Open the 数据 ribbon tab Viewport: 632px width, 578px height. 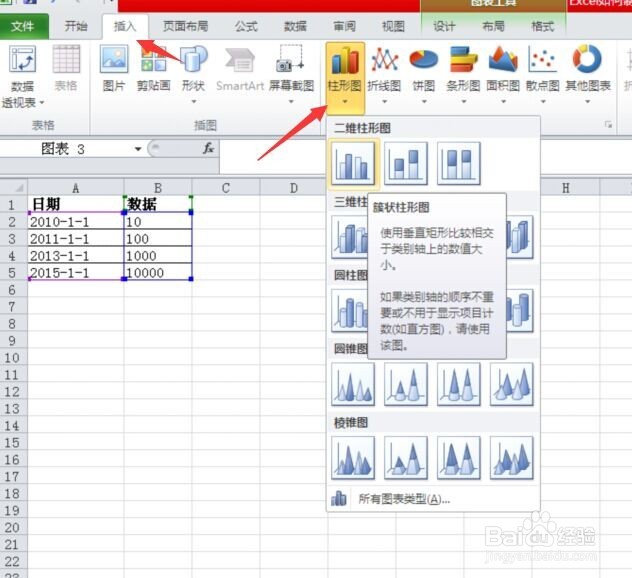click(295, 27)
